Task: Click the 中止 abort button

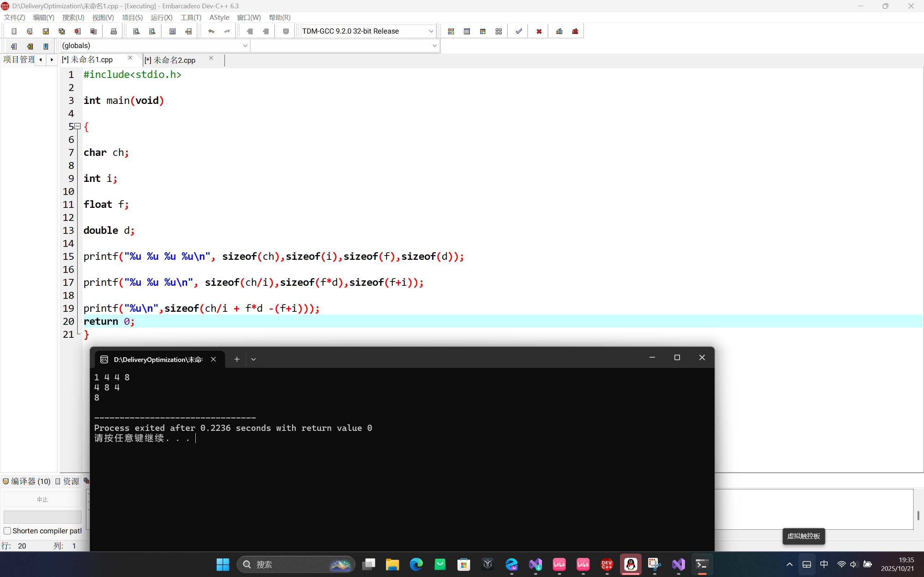Action: click(42, 499)
